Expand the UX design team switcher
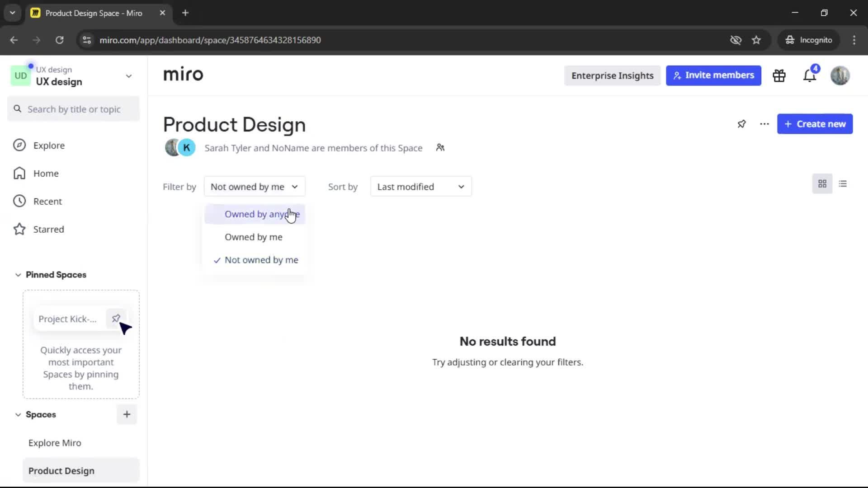868x488 pixels. pos(129,76)
